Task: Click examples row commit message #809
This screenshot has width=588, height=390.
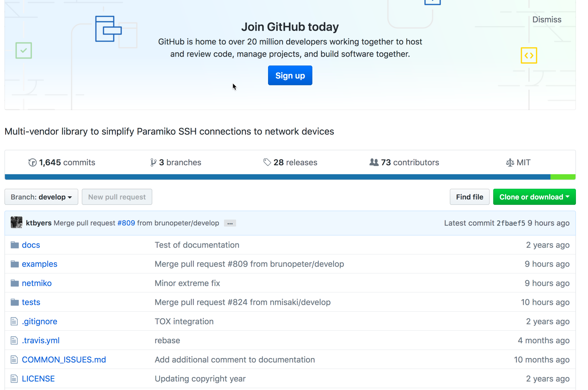Action: click(x=249, y=264)
